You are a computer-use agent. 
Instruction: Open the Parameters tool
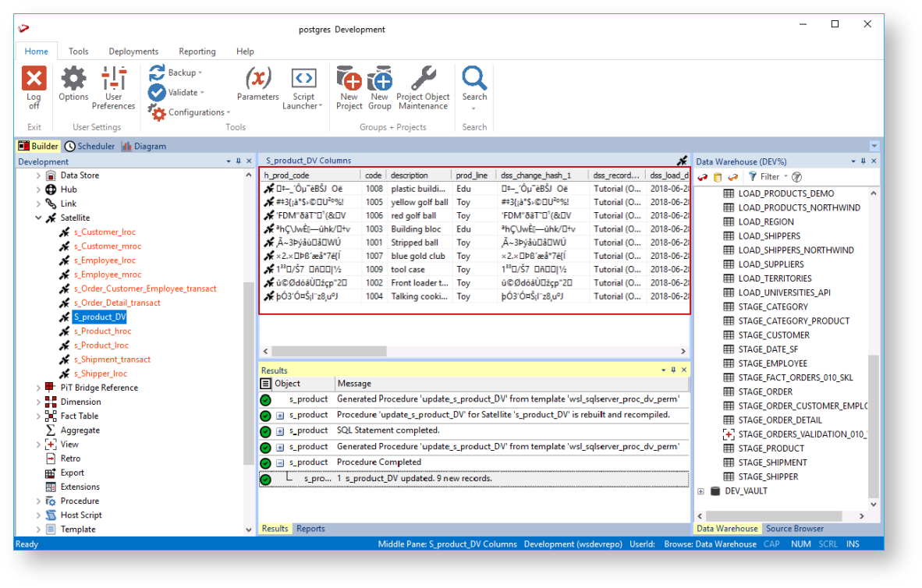[x=258, y=78]
